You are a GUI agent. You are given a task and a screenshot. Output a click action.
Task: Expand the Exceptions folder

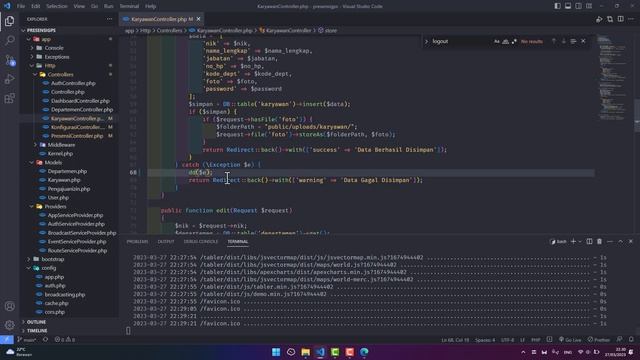point(32,57)
